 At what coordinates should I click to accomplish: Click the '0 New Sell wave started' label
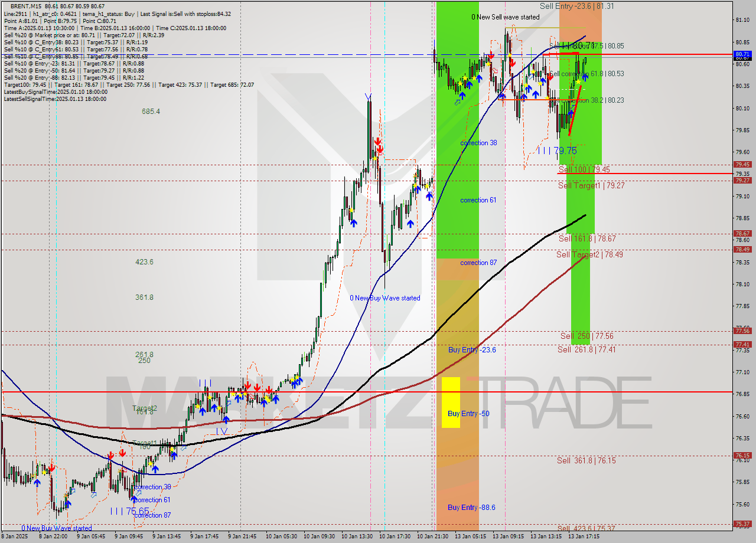pyautogui.click(x=506, y=17)
